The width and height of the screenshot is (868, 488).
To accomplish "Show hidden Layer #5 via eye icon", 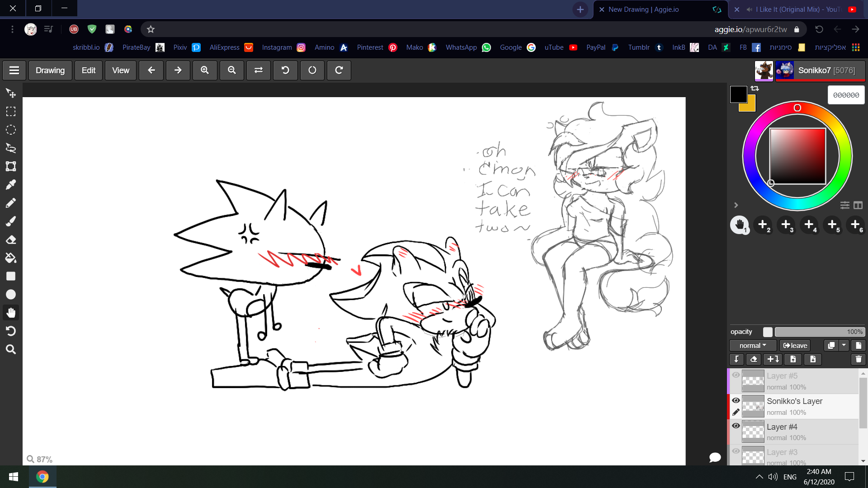I will (x=736, y=375).
